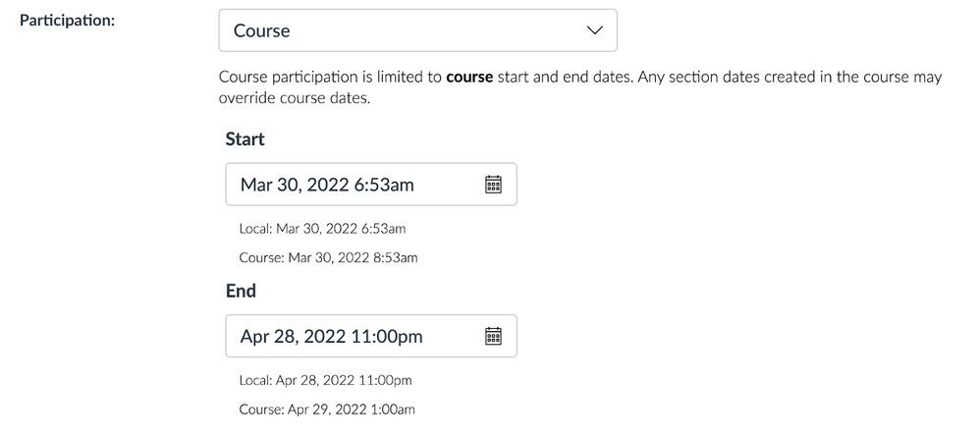
Task: Select the Course Apr 29 1:00am hint text
Action: click(327, 410)
